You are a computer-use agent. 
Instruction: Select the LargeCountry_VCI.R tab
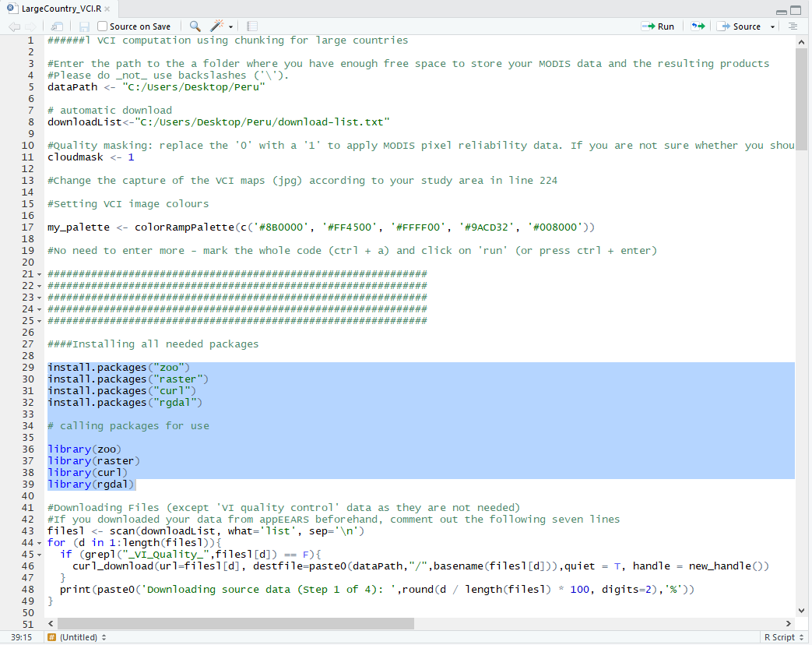(56, 9)
